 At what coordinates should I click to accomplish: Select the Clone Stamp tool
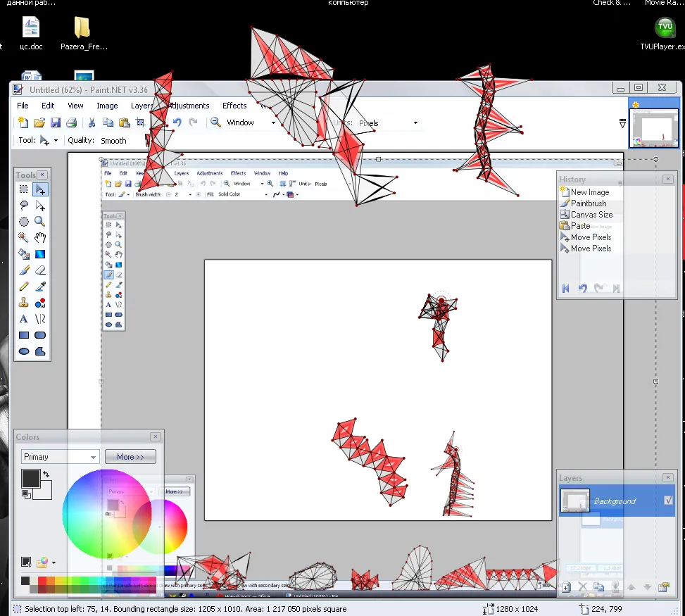tap(24, 303)
